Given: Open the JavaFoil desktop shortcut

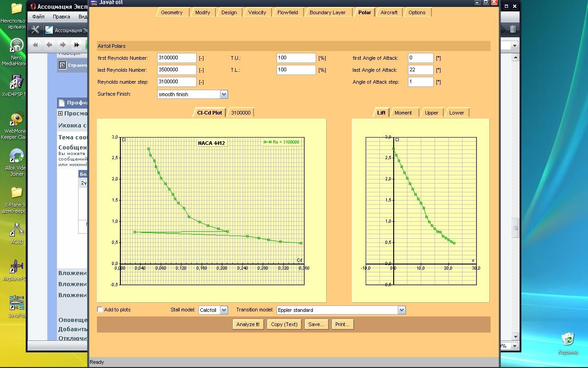Looking at the screenshot, I should [17, 304].
